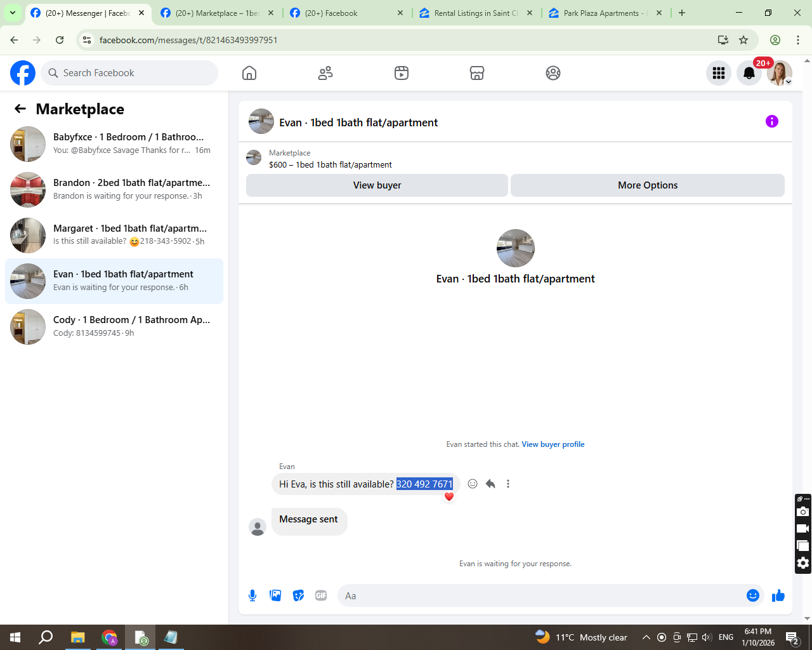Open the Facebook menu grid icon
812x650 pixels.
pos(719,73)
